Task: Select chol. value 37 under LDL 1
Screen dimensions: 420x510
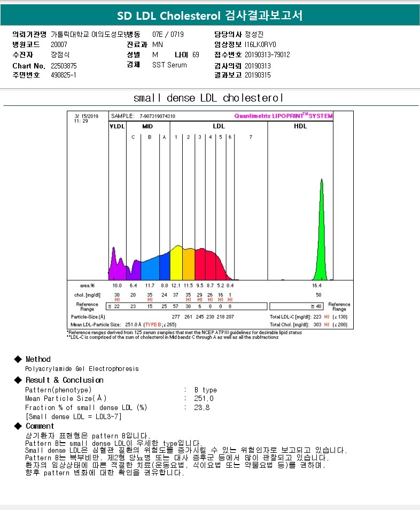Action: coord(176,295)
